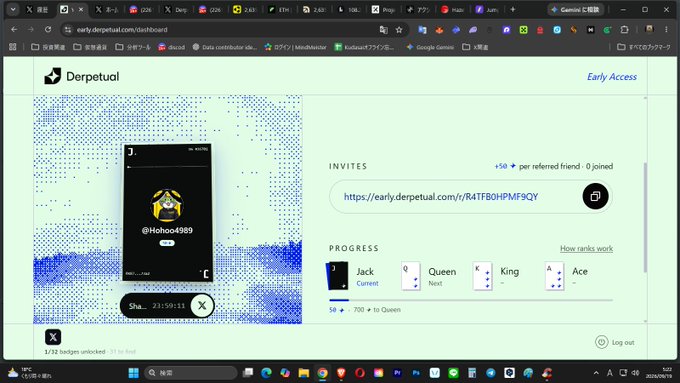This screenshot has height=383, width=680.
Task: Open the Chrome three-dot menu
Action: tap(666, 29)
